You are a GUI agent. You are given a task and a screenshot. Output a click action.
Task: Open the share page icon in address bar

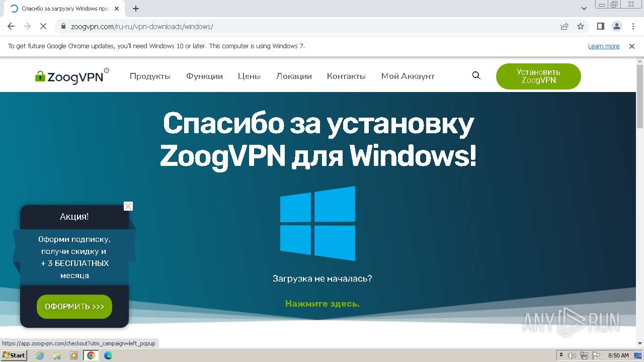pyautogui.click(x=565, y=27)
